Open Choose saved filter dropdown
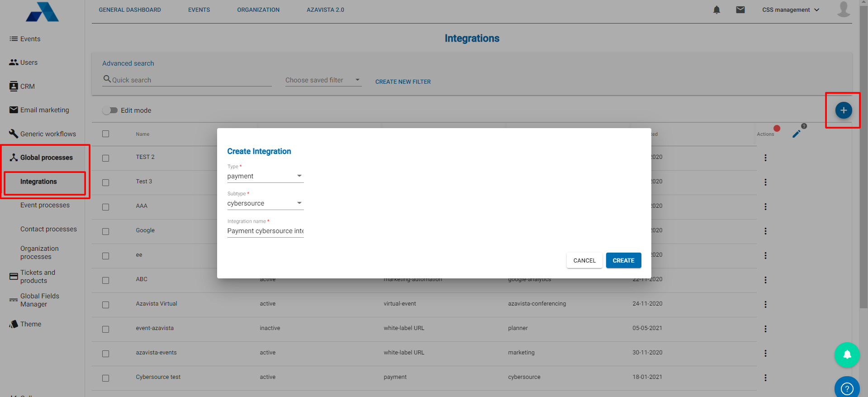 pyautogui.click(x=323, y=80)
